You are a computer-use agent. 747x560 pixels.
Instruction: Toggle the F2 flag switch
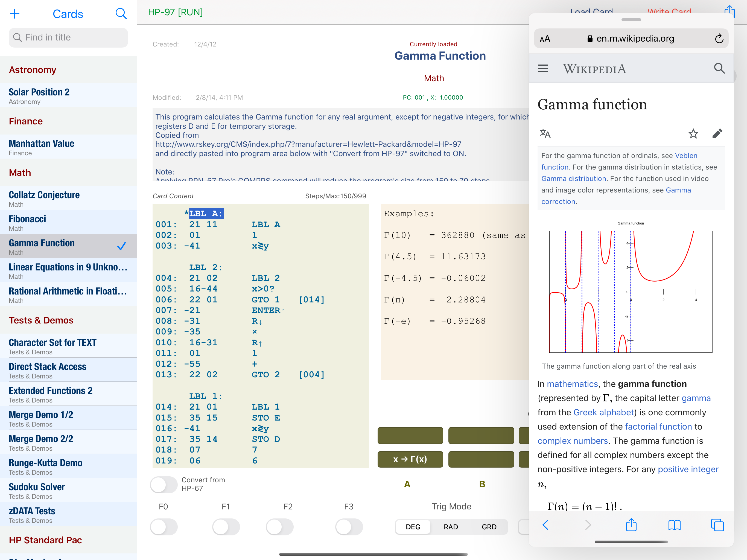pyautogui.click(x=280, y=527)
